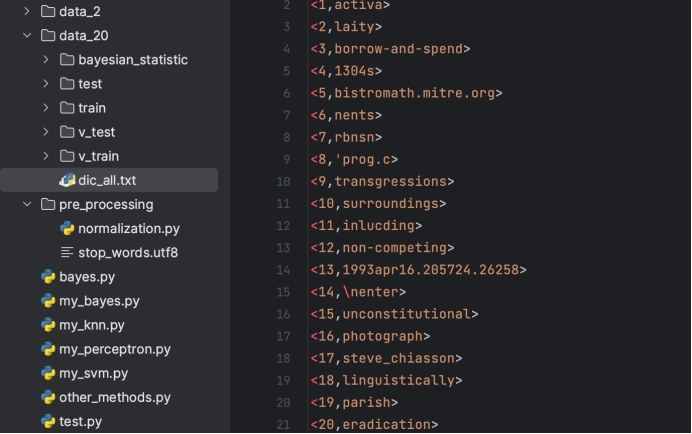The image size is (692, 434).
Task: Expand the data_2 folder
Action: [x=27, y=12]
